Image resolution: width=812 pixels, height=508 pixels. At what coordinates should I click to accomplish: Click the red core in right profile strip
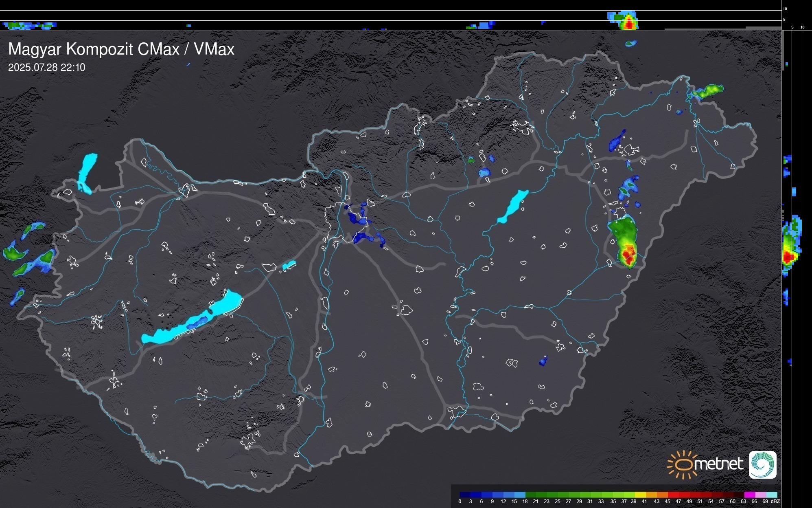tap(788, 257)
